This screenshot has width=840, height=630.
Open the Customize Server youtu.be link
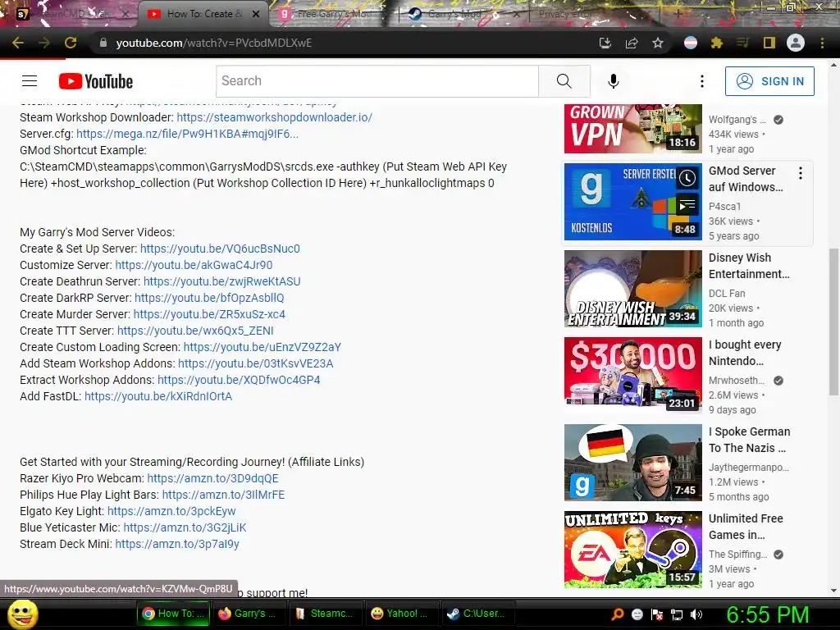click(194, 265)
